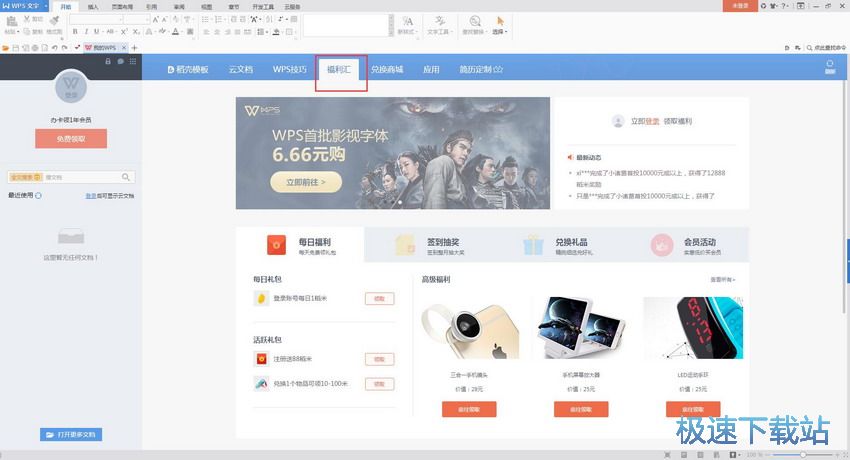Image resolution: width=850 pixels, height=460 pixels.
Task: Switch to the 视图 ribbon tab
Action: [207, 7]
